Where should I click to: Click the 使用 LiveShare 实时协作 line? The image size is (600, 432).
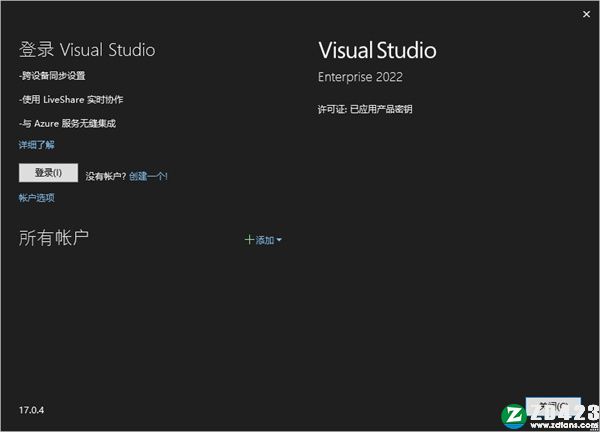[x=71, y=99]
